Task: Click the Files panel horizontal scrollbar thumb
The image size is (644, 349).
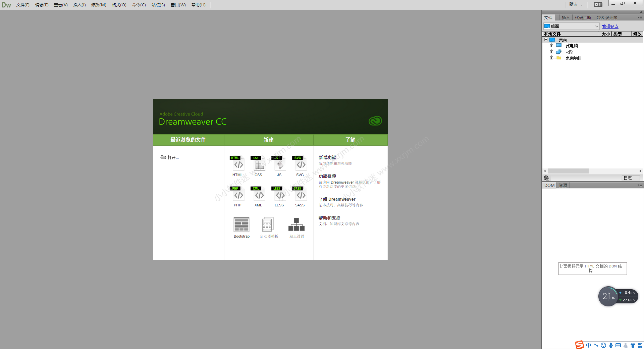Action: tap(568, 171)
